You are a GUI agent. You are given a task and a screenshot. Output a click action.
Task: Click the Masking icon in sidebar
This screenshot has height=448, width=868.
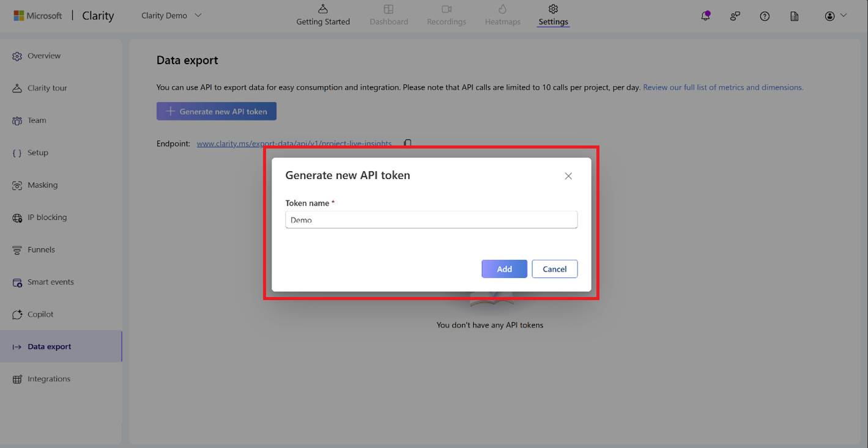(x=17, y=186)
